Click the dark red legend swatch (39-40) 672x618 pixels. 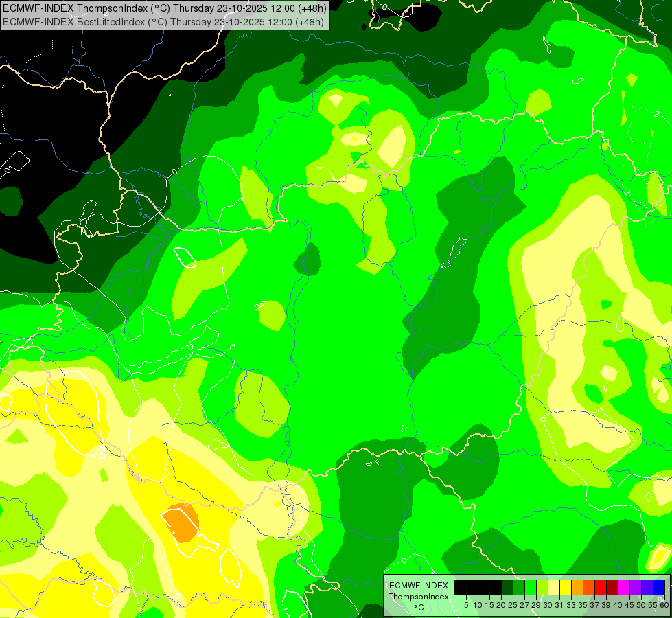612,587
